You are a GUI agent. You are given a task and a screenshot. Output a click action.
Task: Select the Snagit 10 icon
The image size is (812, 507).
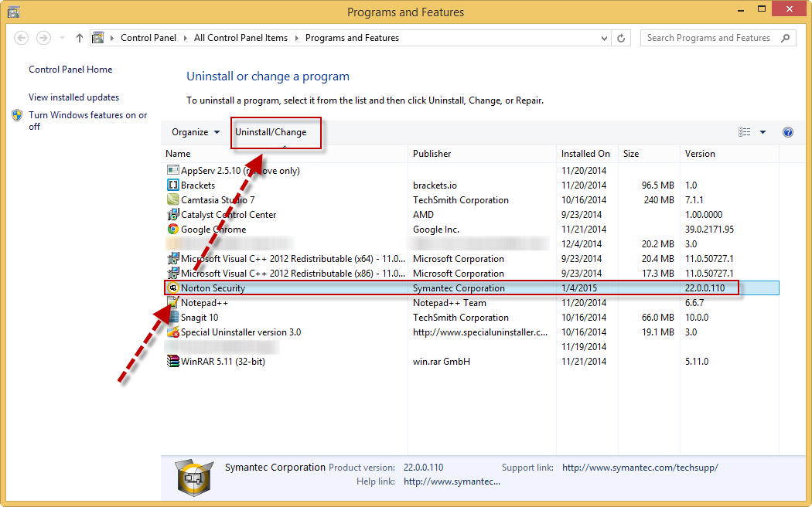[173, 317]
